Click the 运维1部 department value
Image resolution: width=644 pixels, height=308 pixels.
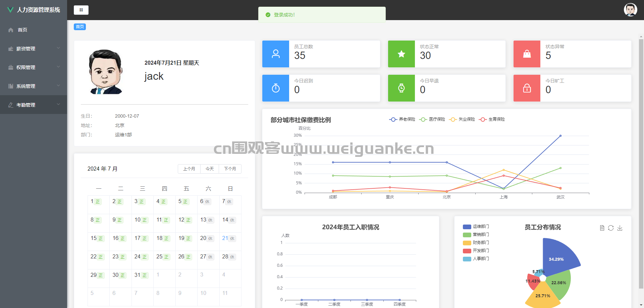click(123, 135)
